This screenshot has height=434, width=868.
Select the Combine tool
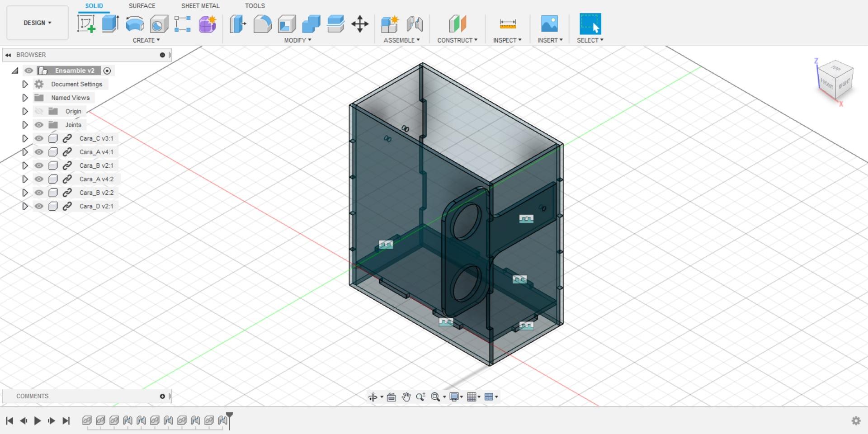click(311, 24)
